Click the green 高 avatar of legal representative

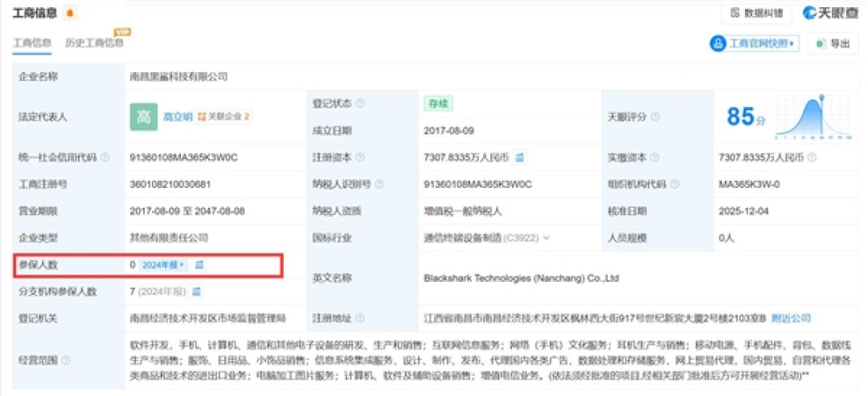[144, 116]
